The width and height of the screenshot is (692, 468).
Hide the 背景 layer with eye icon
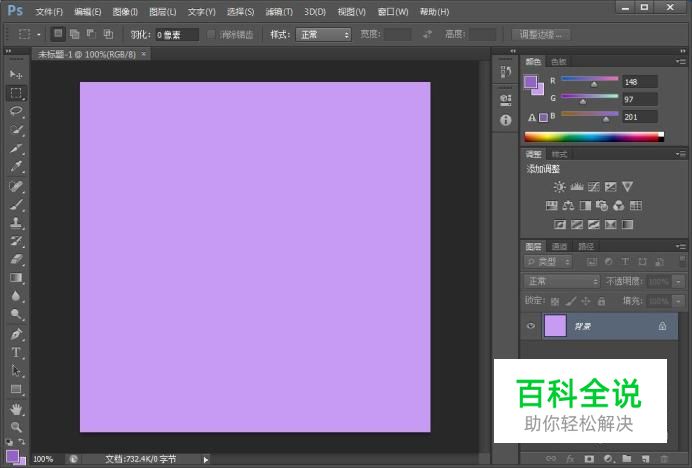pos(531,326)
